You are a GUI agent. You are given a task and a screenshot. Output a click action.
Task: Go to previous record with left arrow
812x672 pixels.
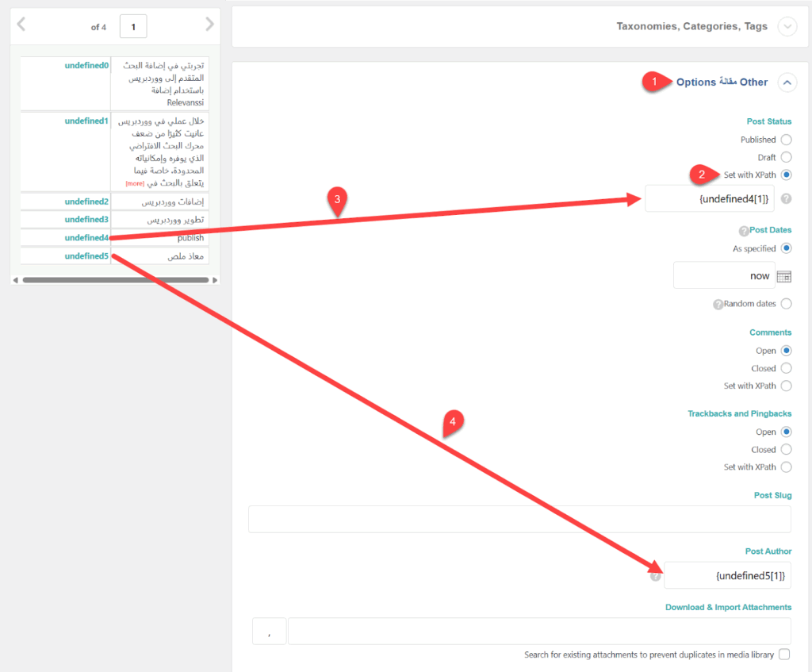[21, 25]
